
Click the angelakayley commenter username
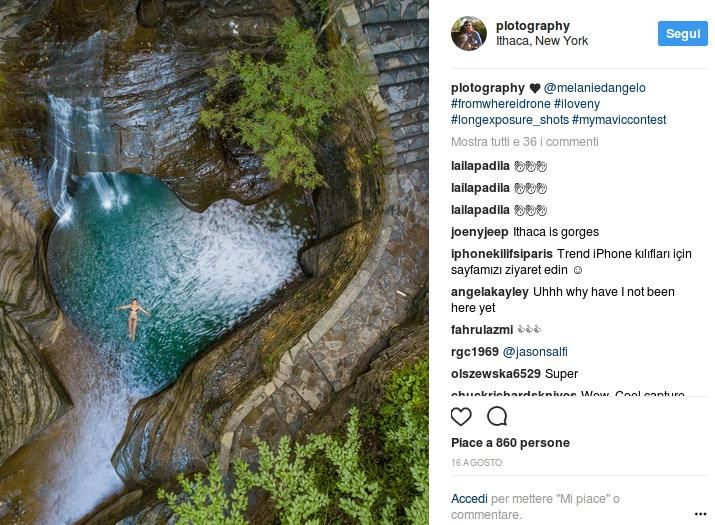tap(490, 292)
